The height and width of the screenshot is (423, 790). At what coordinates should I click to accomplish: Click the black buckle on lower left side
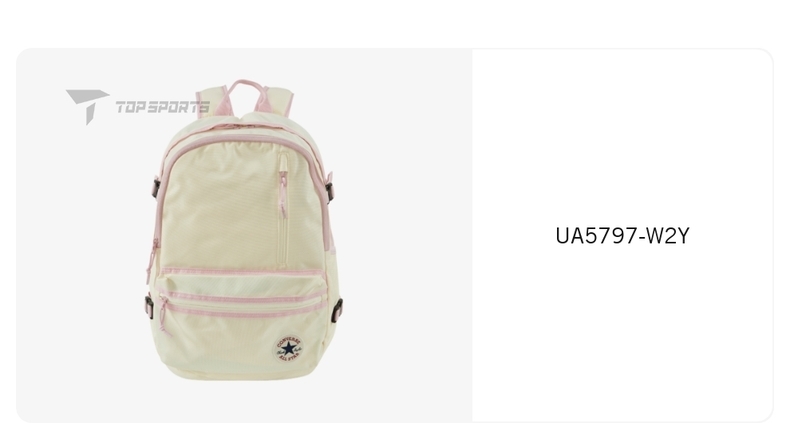click(x=149, y=307)
